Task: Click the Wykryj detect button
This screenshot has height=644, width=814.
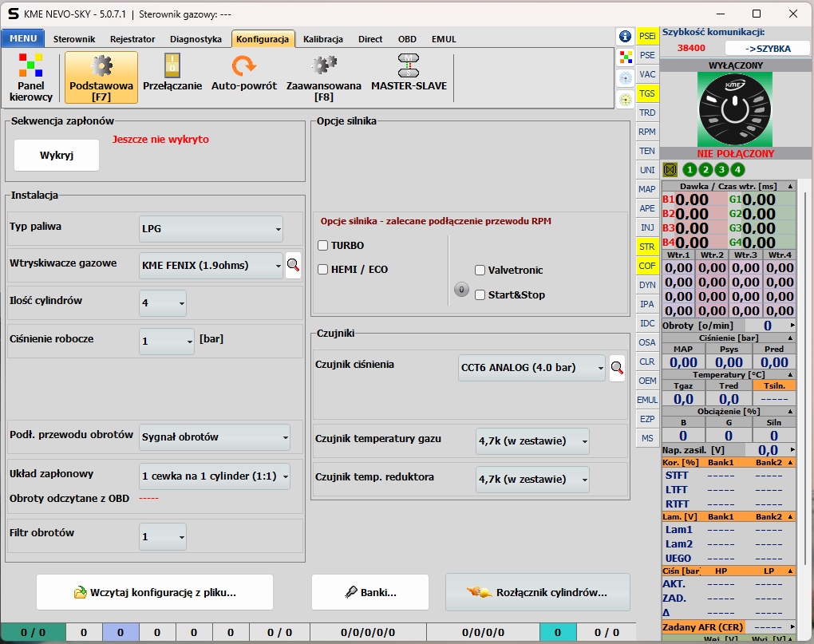Action: click(57, 156)
